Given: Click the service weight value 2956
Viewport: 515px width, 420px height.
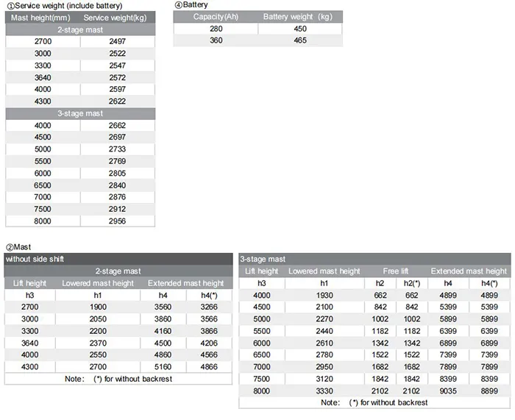Looking at the screenshot, I should click(116, 221).
